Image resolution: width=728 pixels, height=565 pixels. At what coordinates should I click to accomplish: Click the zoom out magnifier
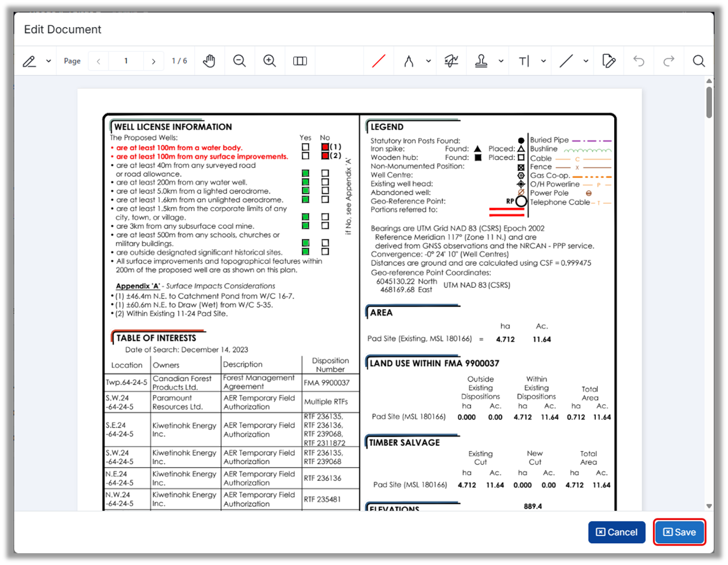click(x=240, y=61)
